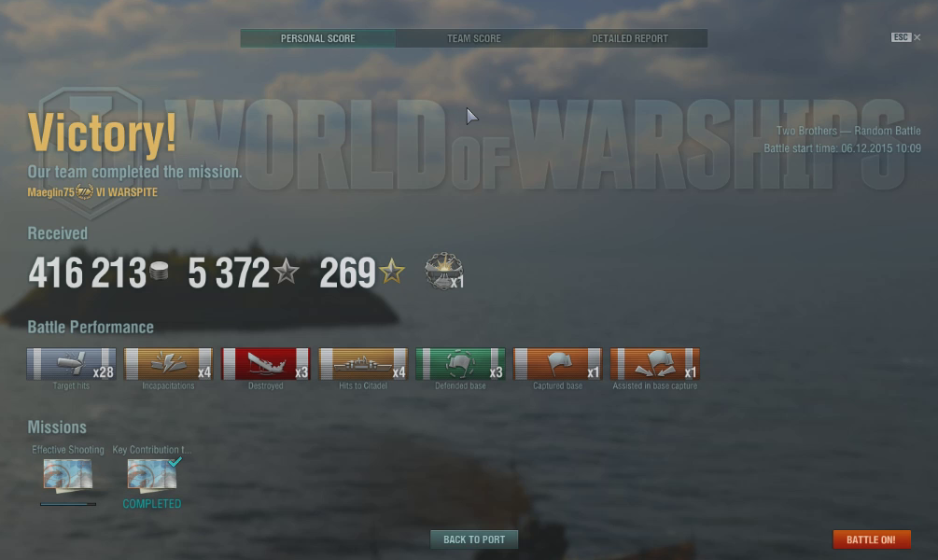
Task: Click player name Maeglin75 VI Warspite
Action: [x=92, y=192]
